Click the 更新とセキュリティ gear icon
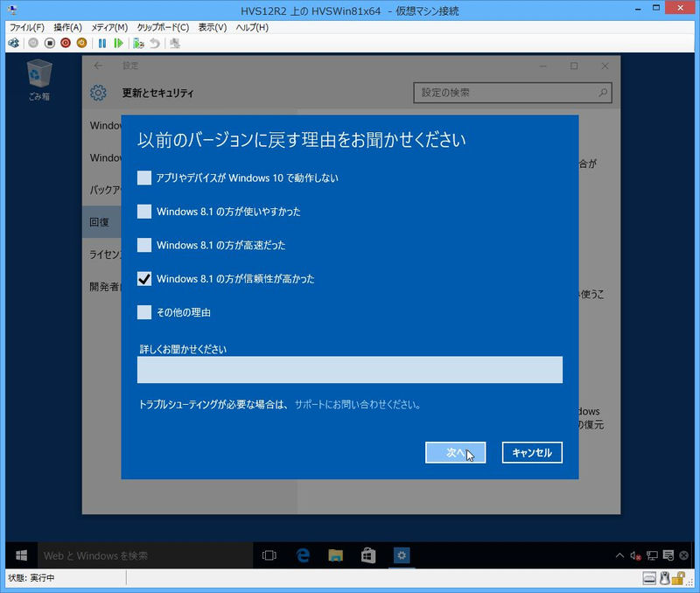The height and width of the screenshot is (593, 700). [98, 93]
